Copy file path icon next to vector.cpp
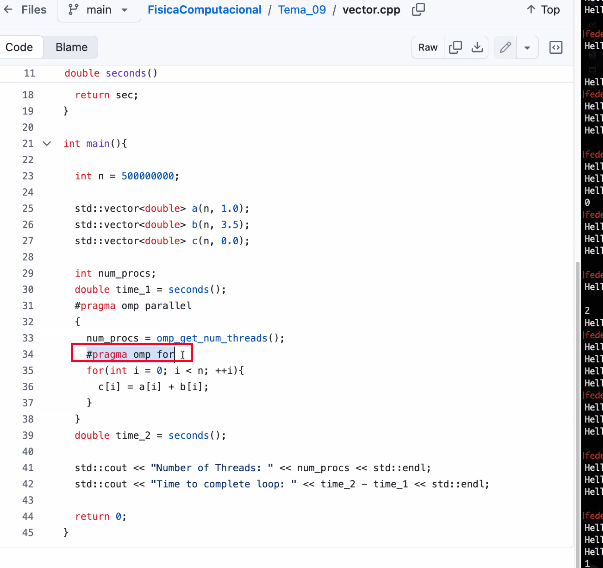 coord(418,10)
